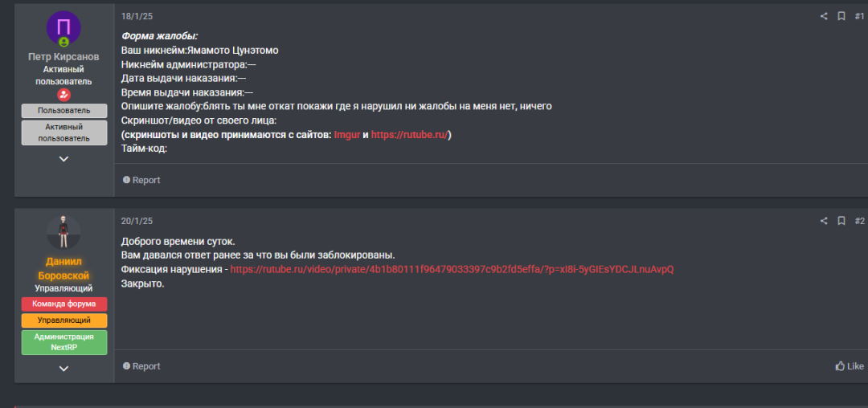Report post by Даниил Боровской

(141, 366)
